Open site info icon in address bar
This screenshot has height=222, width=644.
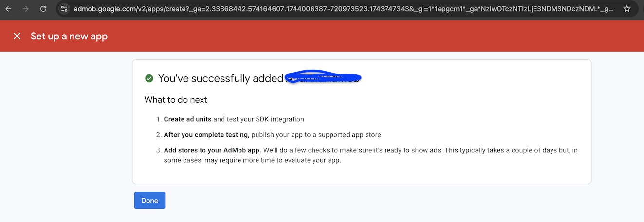coord(64,9)
